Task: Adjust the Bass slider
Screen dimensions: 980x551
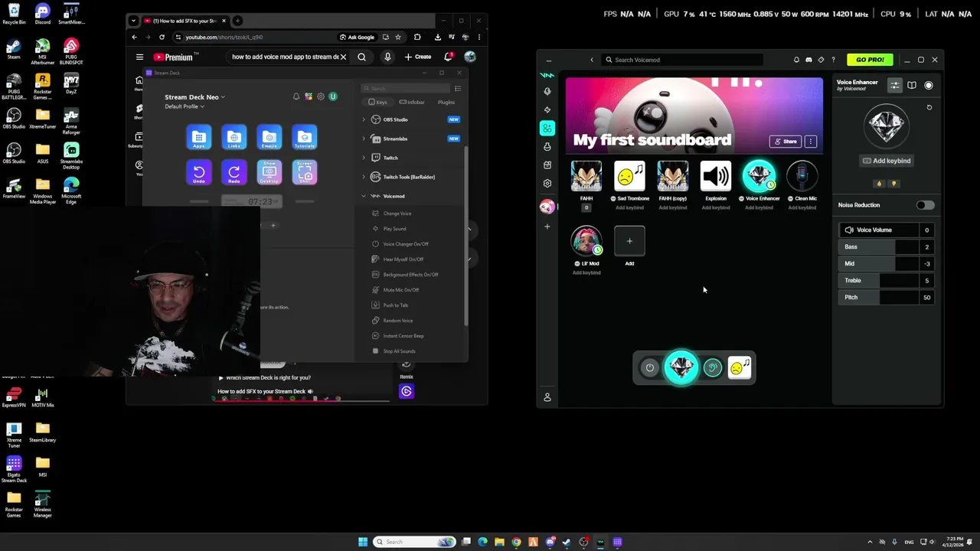Action: [887, 246]
